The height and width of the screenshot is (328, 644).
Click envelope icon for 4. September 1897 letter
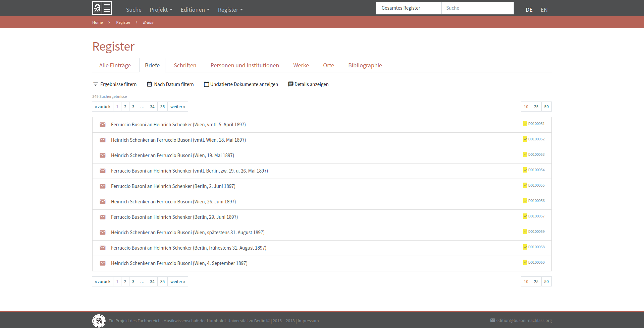(103, 263)
